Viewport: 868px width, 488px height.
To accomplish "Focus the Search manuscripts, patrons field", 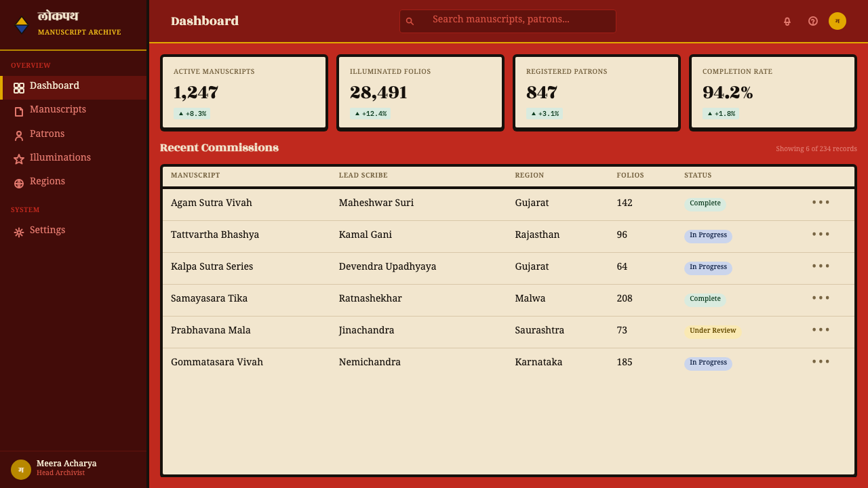I will pos(508,21).
